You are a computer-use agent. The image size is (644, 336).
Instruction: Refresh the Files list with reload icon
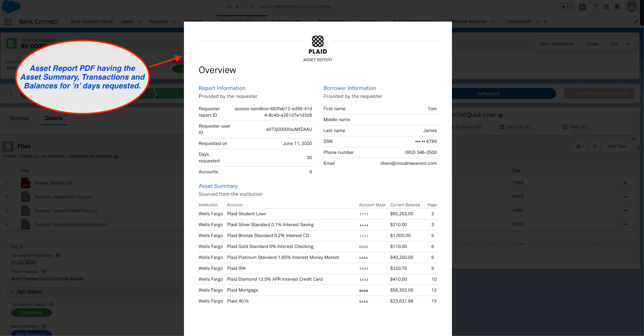595,146
